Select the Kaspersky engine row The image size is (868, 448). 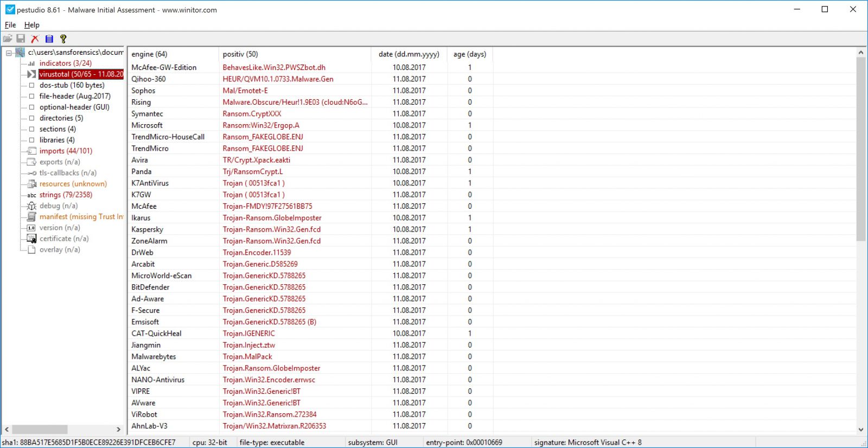coord(310,229)
